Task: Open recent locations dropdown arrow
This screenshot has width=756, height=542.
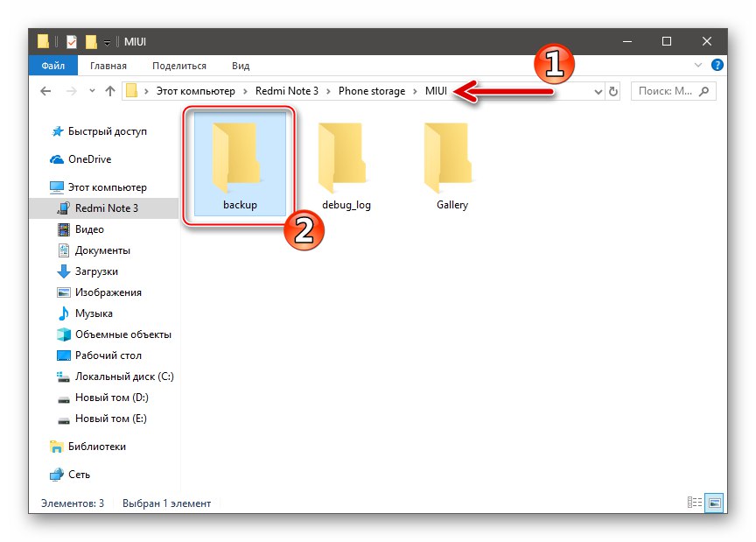Action: [92, 91]
